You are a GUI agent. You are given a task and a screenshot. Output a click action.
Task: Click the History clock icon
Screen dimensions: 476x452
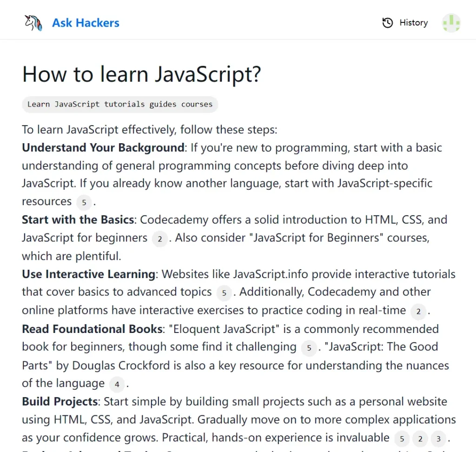[388, 22]
